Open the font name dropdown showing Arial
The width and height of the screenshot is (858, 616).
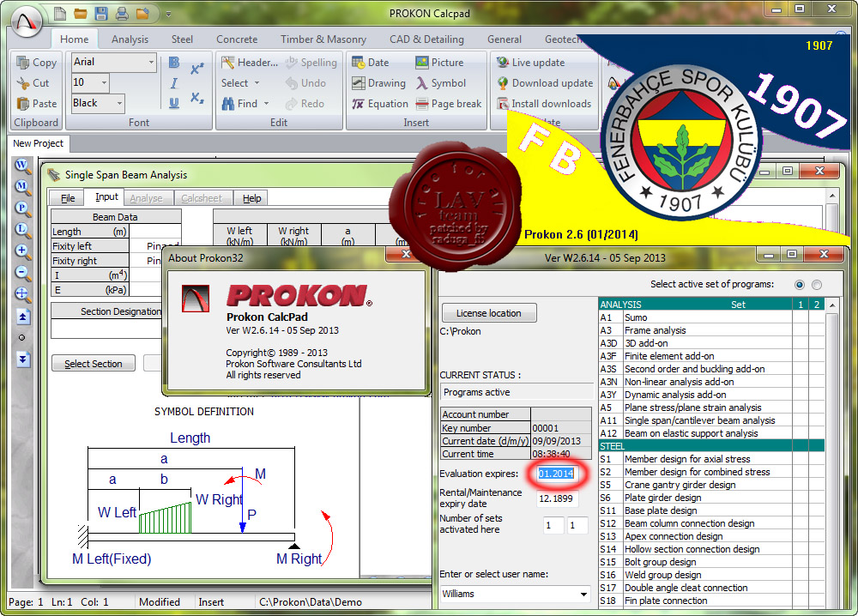[x=151, y=62]
